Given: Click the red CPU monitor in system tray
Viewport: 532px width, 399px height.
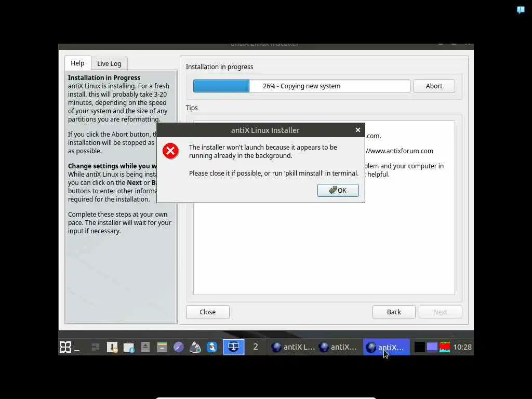Looking at the screenshot, I should (x=445, y=347).
